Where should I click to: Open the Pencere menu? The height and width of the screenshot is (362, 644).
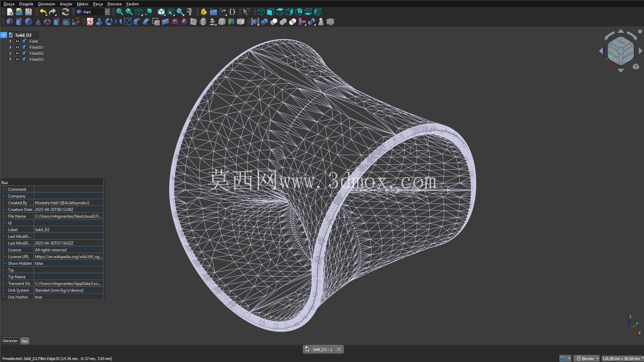point(115,4)
